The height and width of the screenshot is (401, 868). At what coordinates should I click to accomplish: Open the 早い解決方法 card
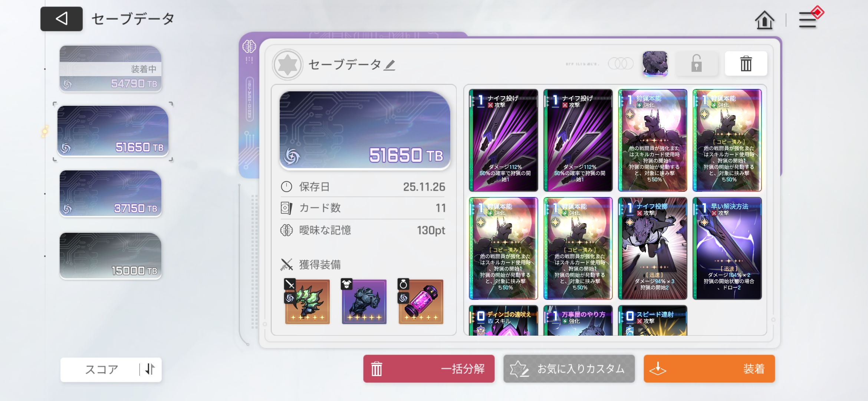pos(727,248)
